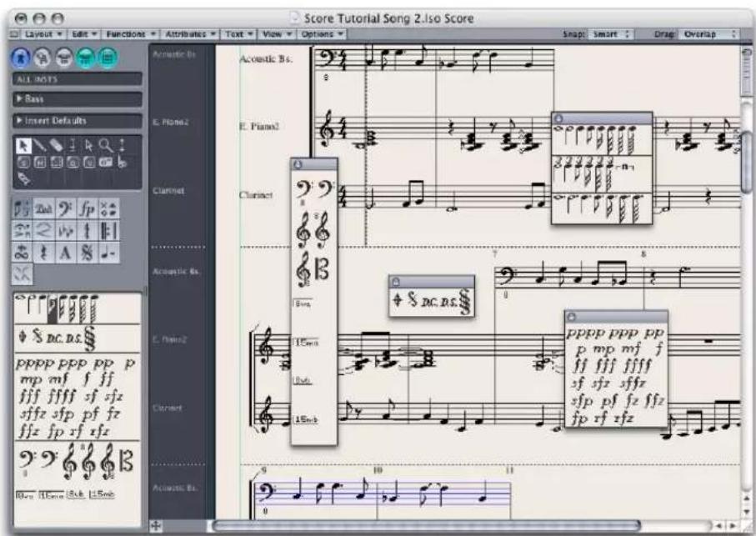Viewport: 756px width, 536px height.
Task: Select the Camera tool in toolbox
Action: coord(106,163)
